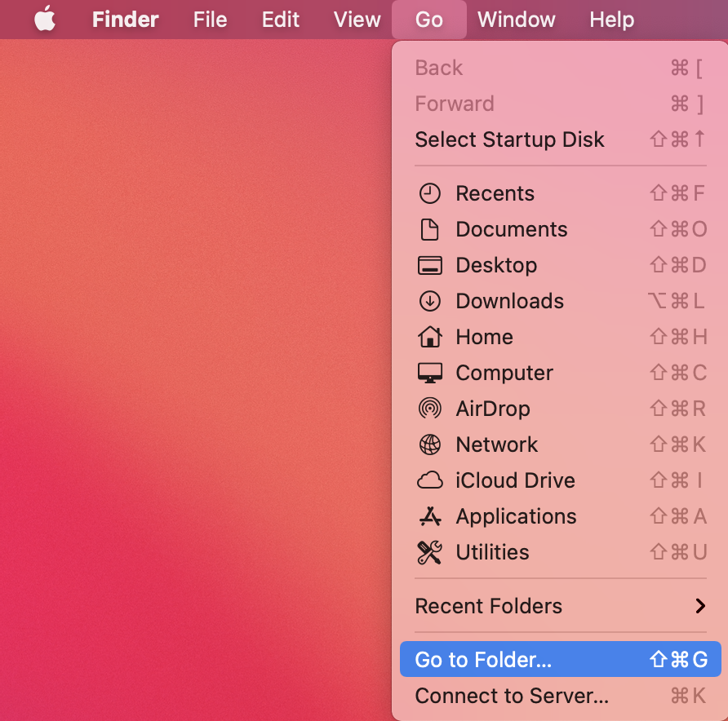This screenshot has height=721, width=728.
Task: Select the Utilities label
Action: click(x=493, y=552)
